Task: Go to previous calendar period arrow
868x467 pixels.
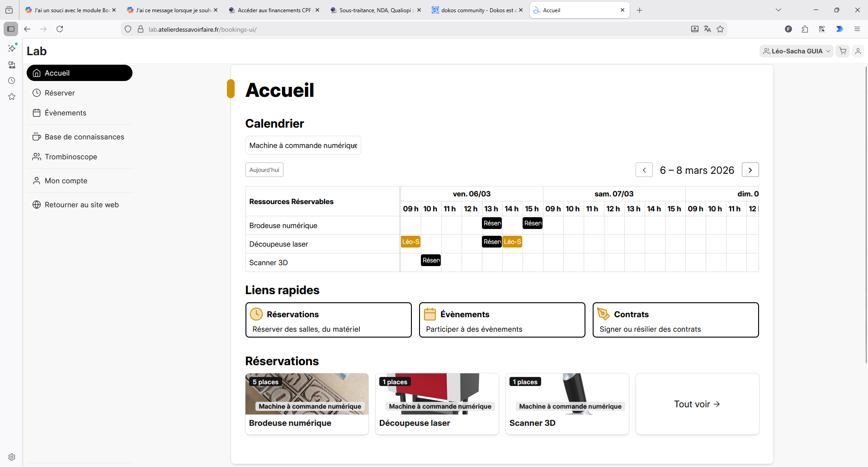Action: coord(644,170)
